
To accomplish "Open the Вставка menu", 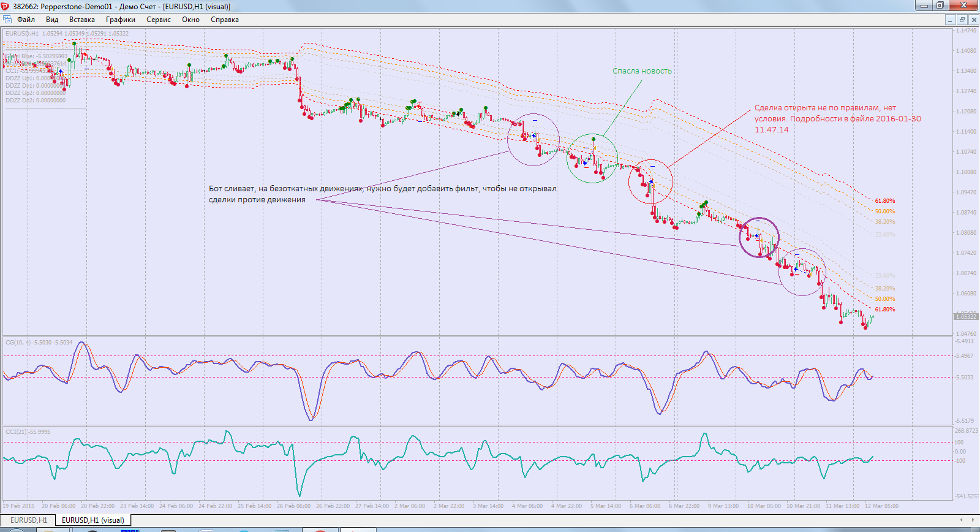I will click(81, 20).
